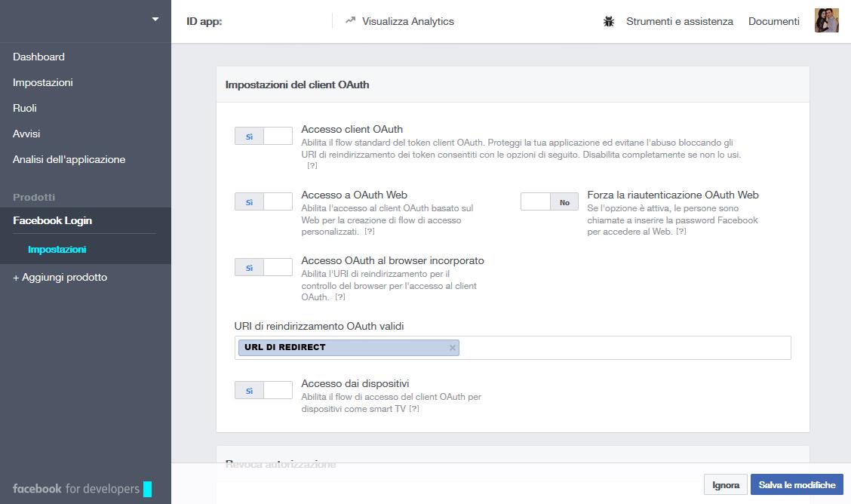
Task: Open the user profile avatar
Action: pos(827,20)
